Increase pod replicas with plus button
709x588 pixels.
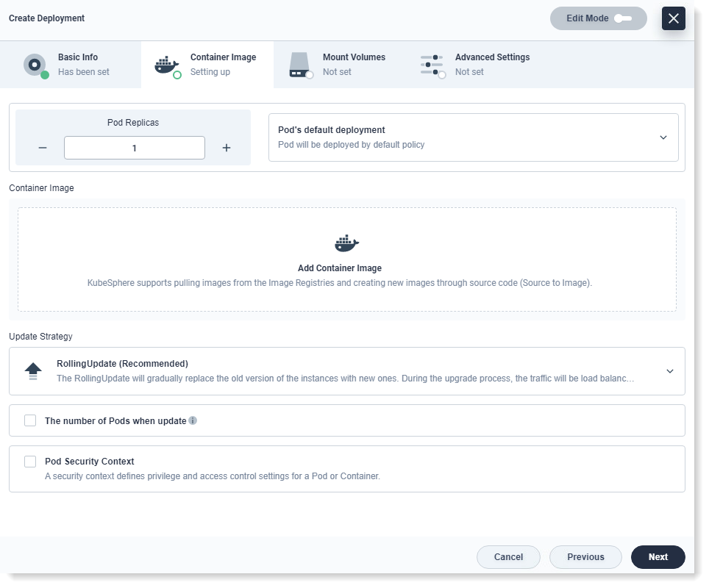point(227,148)
